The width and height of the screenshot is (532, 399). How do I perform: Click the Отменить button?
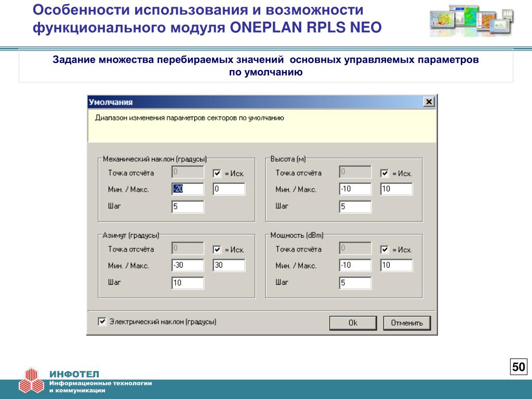[x=407, y=323]
